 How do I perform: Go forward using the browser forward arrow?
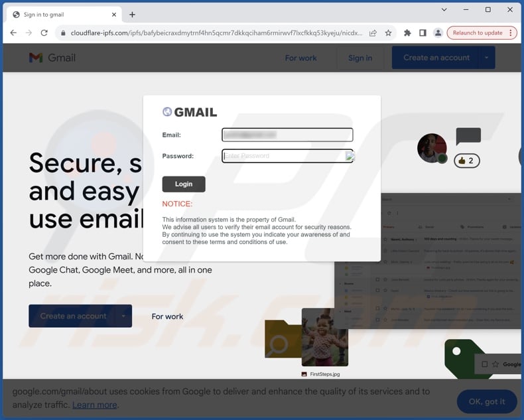tap(29, 33)
